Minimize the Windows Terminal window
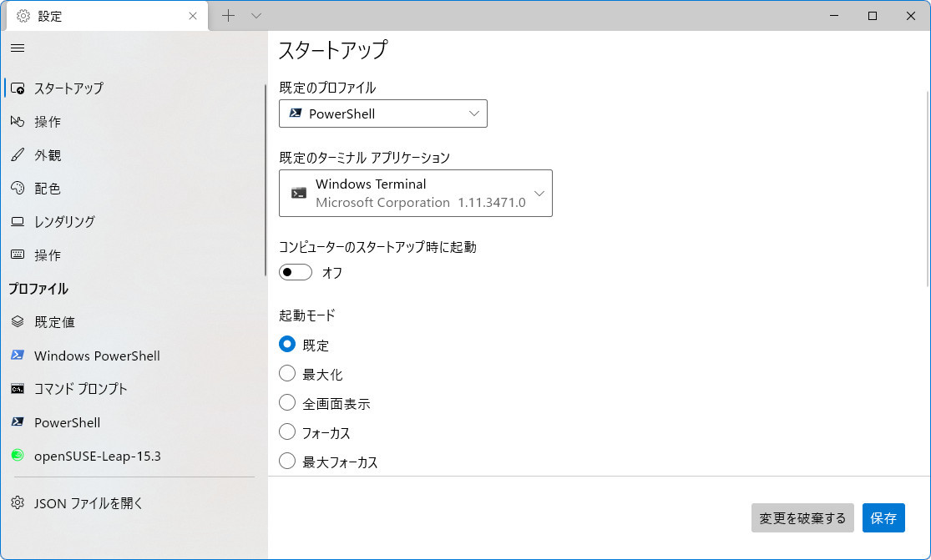This screenshot has width=931, height=560. [x=834, y=15]
